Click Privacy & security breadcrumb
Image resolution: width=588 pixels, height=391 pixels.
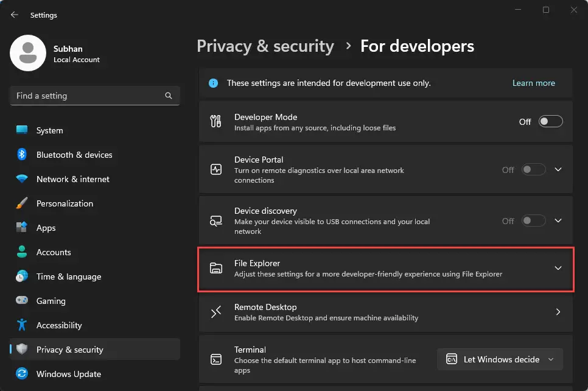point(265,46)
